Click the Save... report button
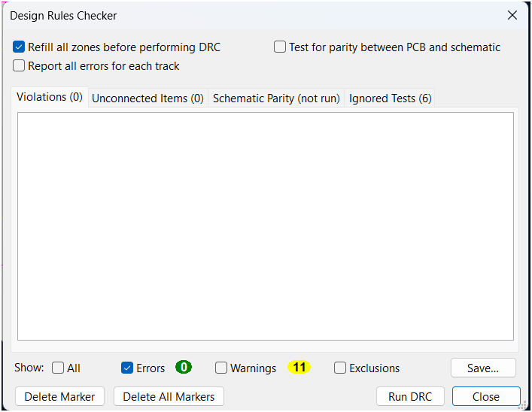 (483, 368)
